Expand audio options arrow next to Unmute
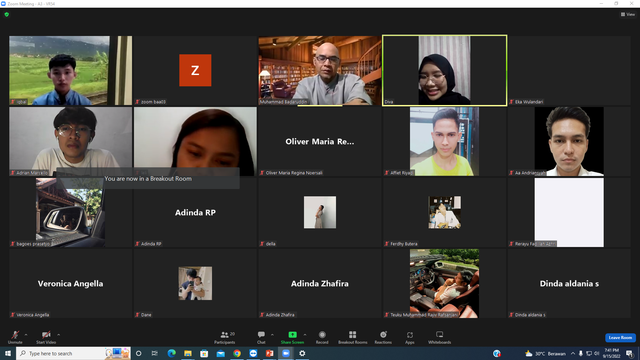The height and width of the screenshot is (360, 640). [26, 335]
